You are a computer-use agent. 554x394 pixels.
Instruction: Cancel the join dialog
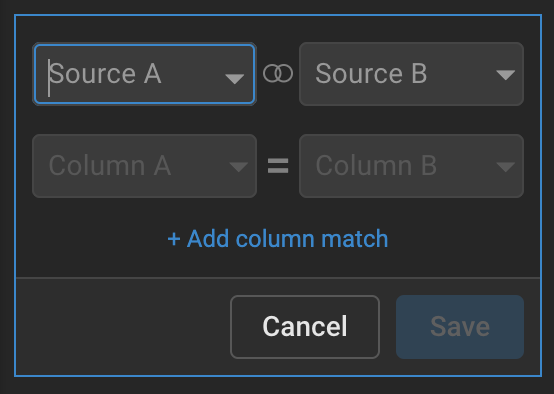point(305,327)
